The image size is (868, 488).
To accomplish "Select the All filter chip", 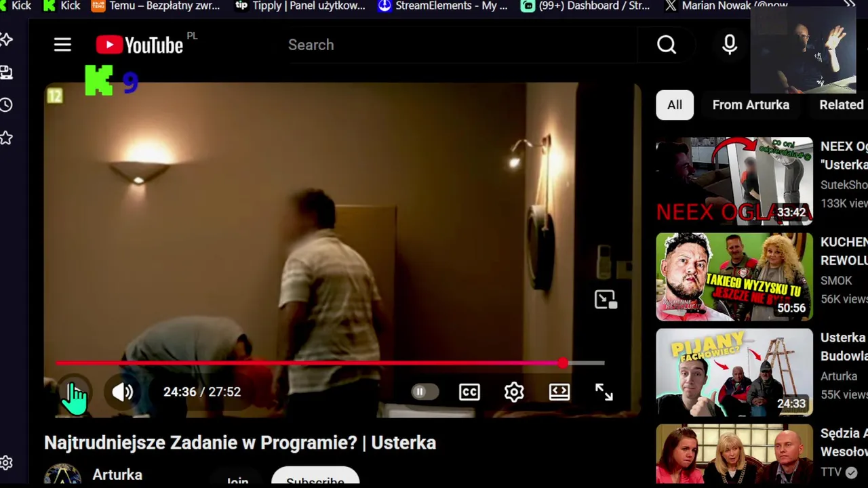I will coord(675,105).
